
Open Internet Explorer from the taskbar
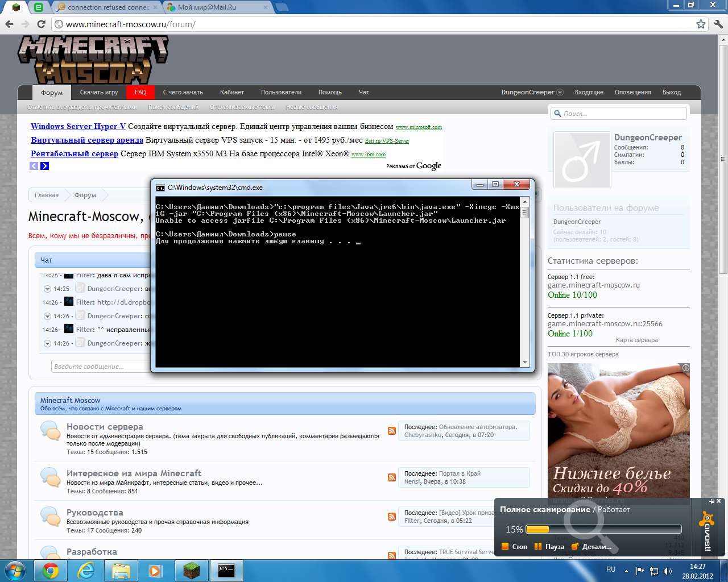(86, 570)
